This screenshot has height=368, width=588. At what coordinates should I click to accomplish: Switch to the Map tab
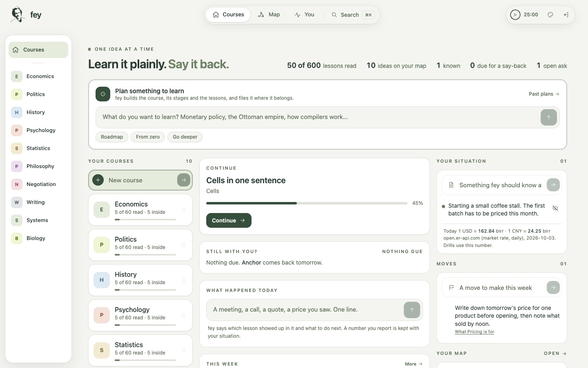click(269, 15)
